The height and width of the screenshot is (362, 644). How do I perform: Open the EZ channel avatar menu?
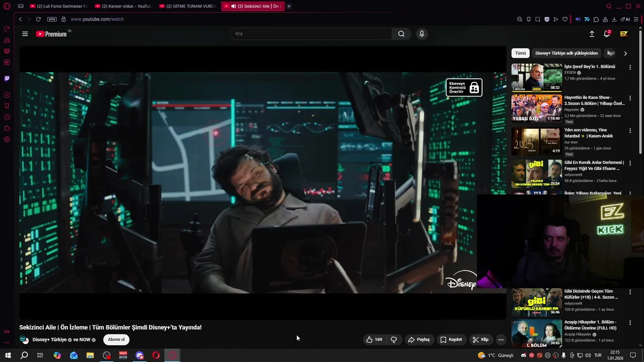click(x=624, y=34)
